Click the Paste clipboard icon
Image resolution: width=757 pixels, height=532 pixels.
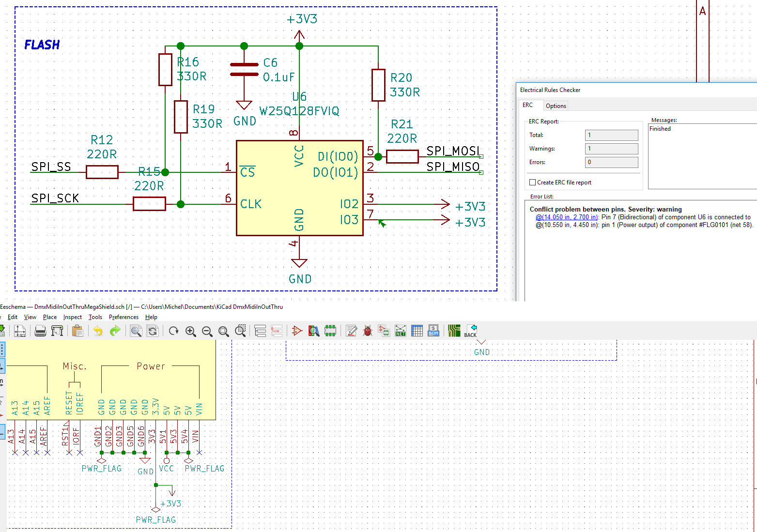coord(77,331)
